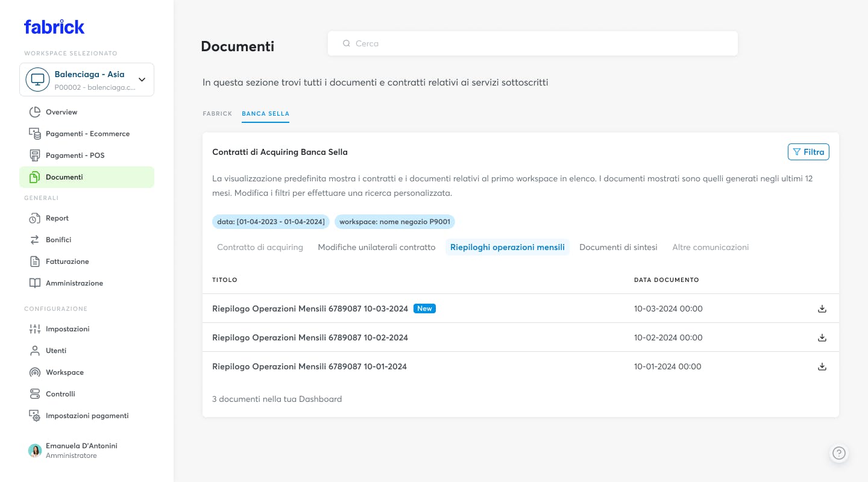Click the Controlli toggles icon

[x=35, y=394]
